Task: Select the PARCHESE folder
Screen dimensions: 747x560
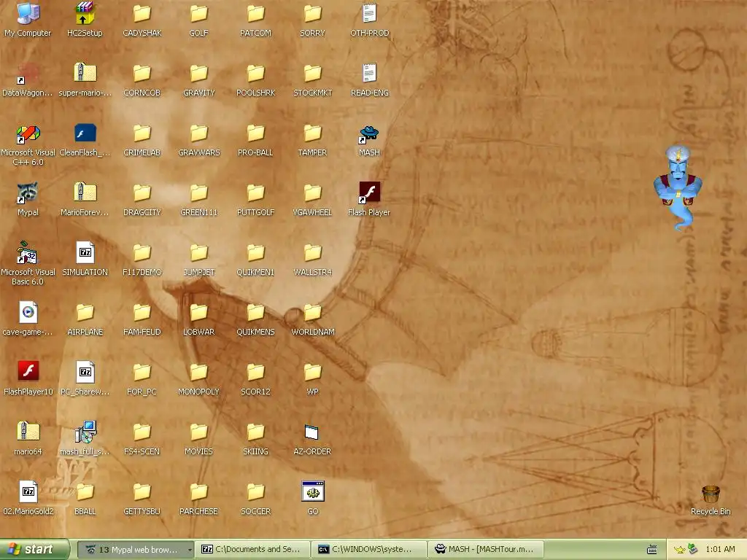Action: (198, 491)
